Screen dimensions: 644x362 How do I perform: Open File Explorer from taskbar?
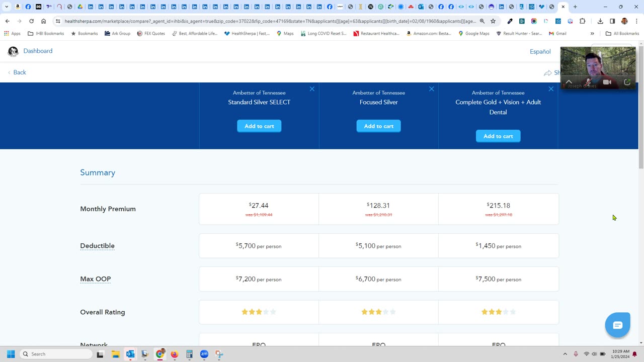click(x=115, y=354)
